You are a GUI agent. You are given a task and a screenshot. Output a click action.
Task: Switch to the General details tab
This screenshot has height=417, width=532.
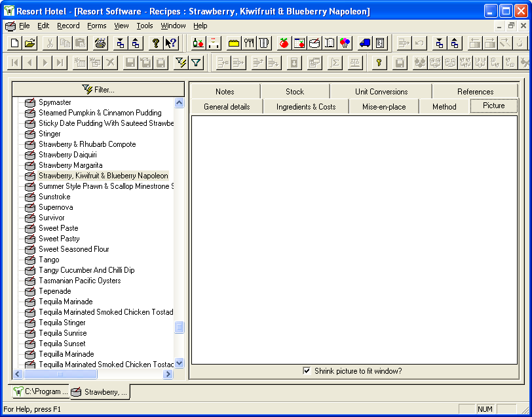pos(227,107)
